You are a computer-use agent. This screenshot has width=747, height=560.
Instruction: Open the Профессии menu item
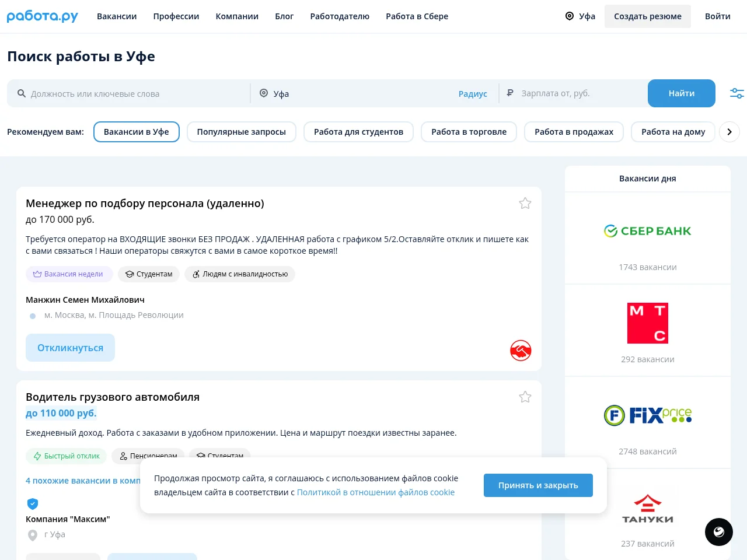(176, 16)
